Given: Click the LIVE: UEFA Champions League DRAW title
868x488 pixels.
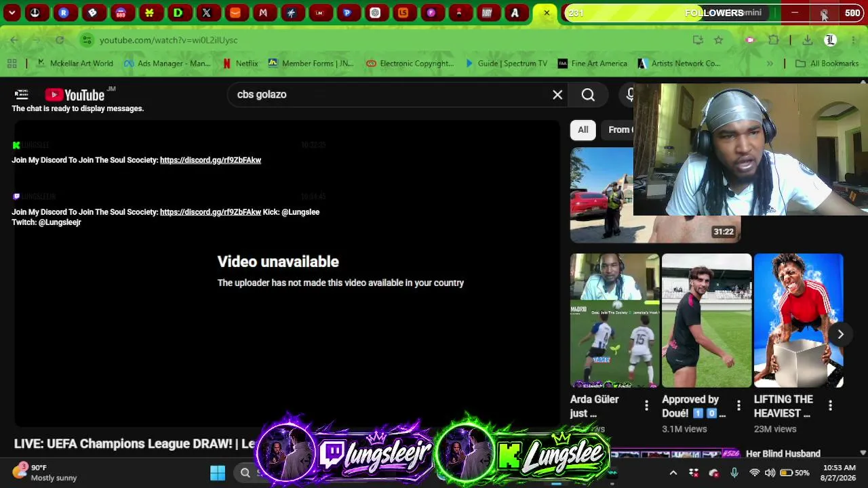Looking at the screenshot, I should [x=134, y=444].
